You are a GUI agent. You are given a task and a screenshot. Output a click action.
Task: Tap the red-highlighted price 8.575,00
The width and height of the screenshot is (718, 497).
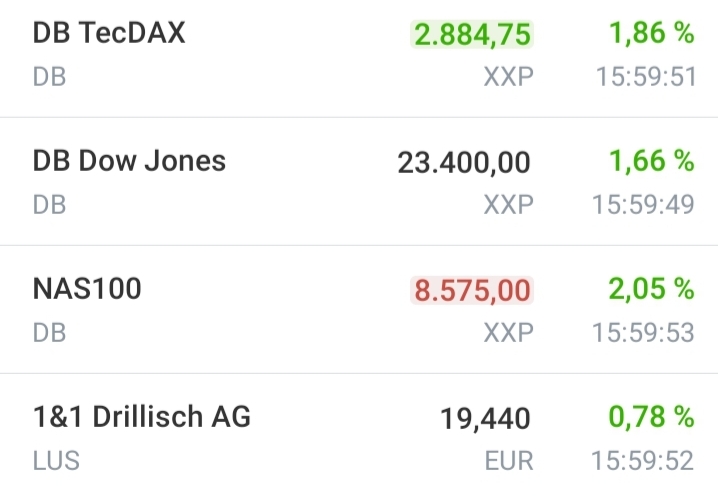click(x=472, y=291)
